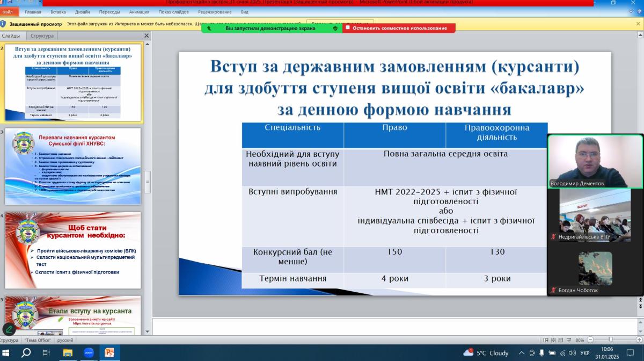Viewport: 644px width, 361px height.
Task: Click the Zoom annotation pencil icon
Action: (x=9, y=329)
